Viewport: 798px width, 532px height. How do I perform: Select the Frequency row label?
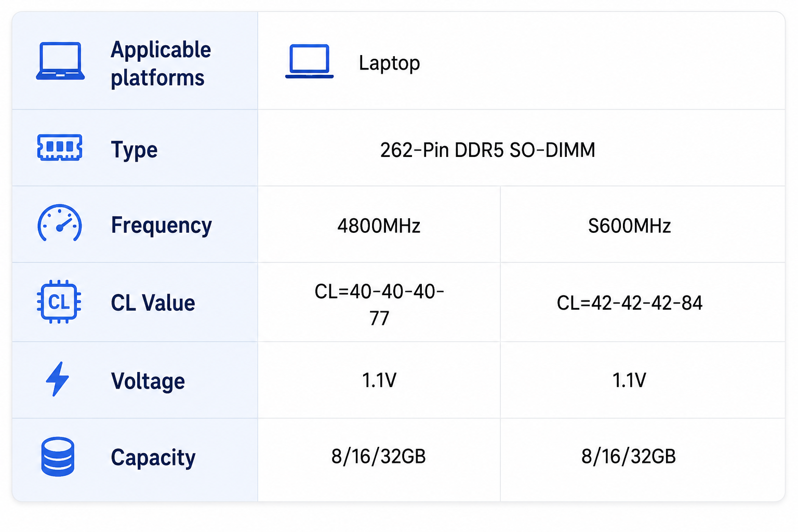click(x=162, y=225)
